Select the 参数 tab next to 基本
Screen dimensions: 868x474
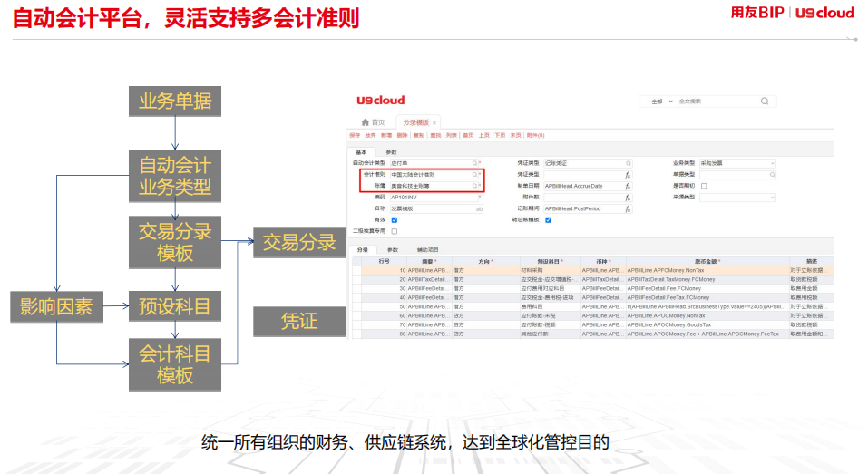[x=392, y=152]
